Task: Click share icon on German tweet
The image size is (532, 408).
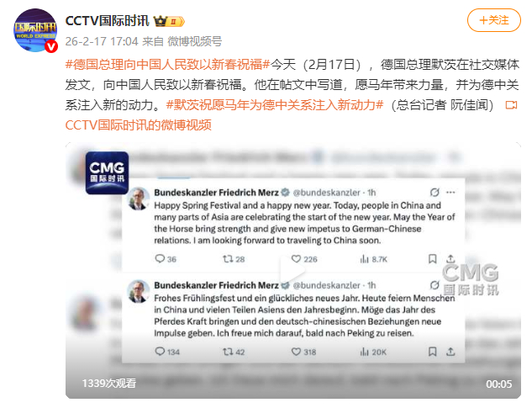Action: pyautogui.click(x=450, y=352)
